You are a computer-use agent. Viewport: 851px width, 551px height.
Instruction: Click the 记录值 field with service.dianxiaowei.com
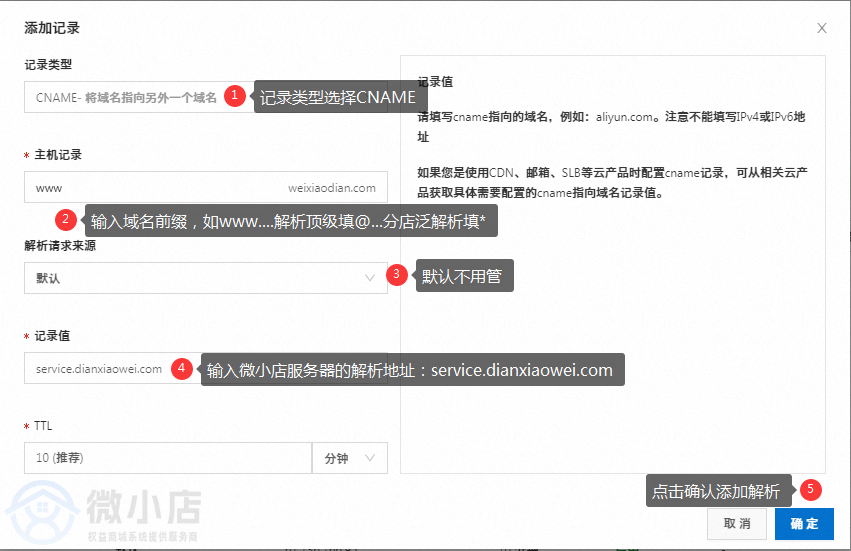[206, 369]
